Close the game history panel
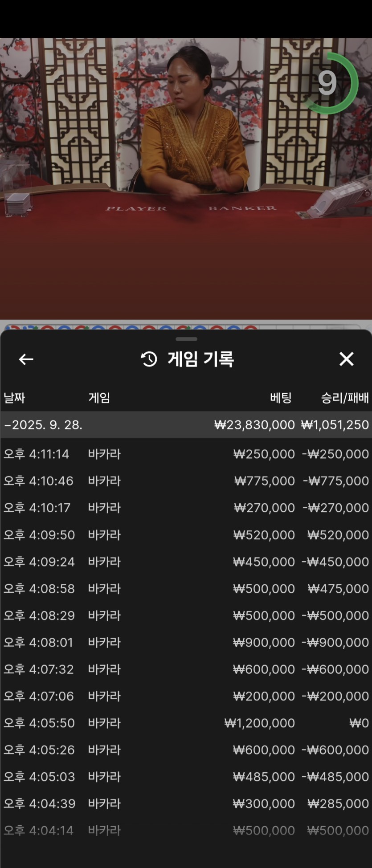The height and width of the screenshot is (868, 372). [346, 359]
